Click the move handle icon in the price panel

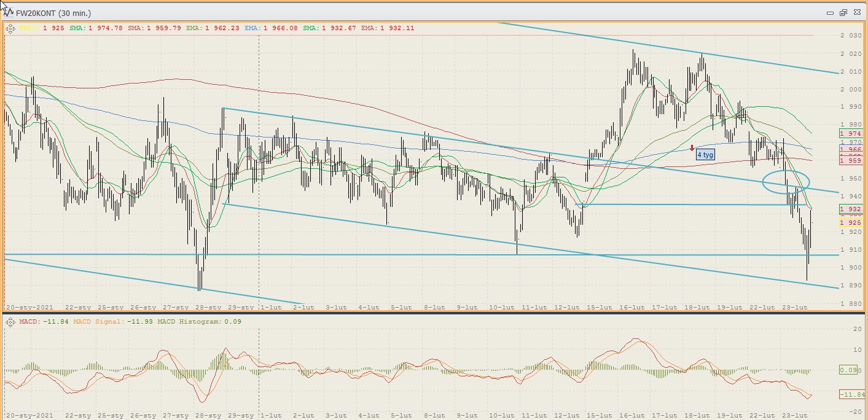(10, 28)
